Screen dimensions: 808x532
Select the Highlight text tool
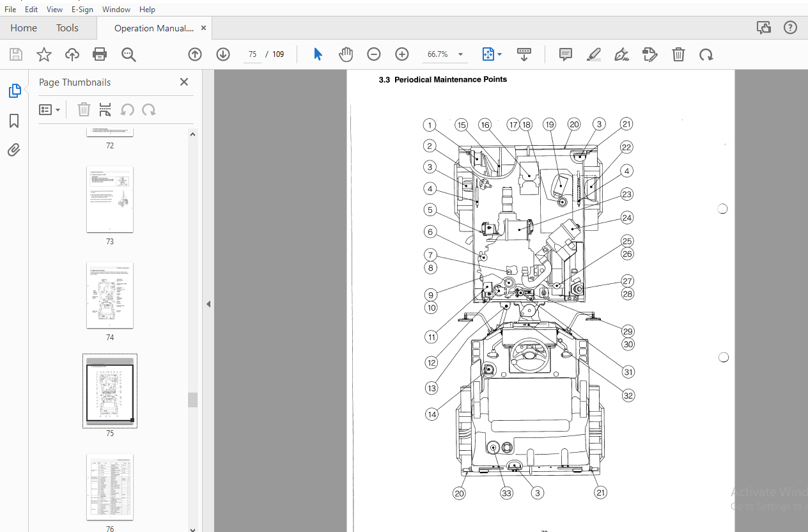[594, 54]
